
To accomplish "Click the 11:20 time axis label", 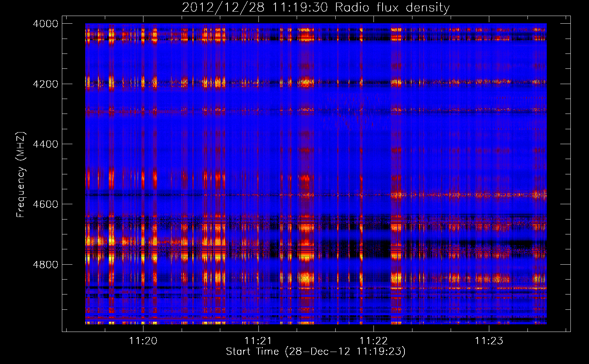I will click(143, 341).
